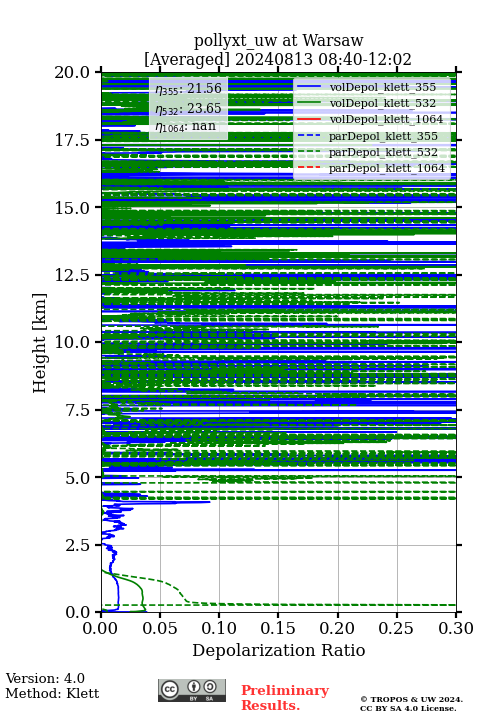480x720 pixels.
Task: Click the ShareAlike SA icon
Action: coord(210,687)
